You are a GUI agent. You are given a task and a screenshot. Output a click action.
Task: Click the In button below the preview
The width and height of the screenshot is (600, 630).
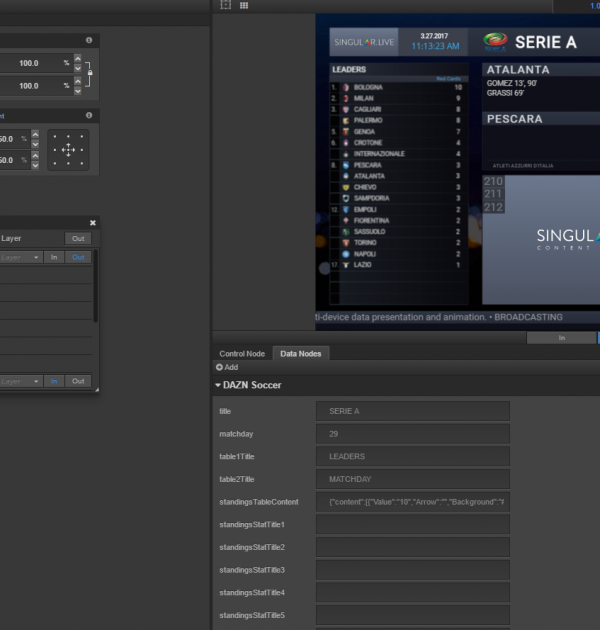[561, 338]
